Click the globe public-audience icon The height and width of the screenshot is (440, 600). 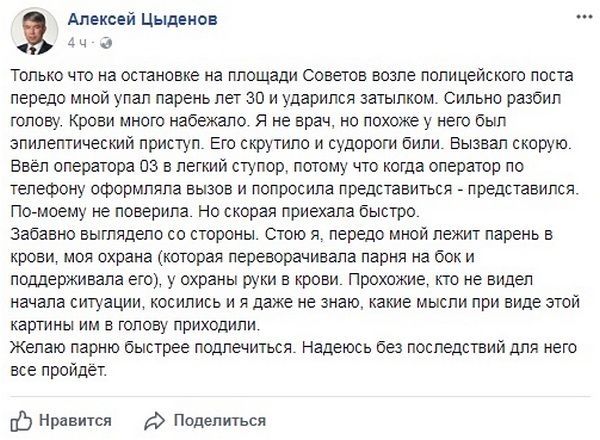[x=106, y=43]
